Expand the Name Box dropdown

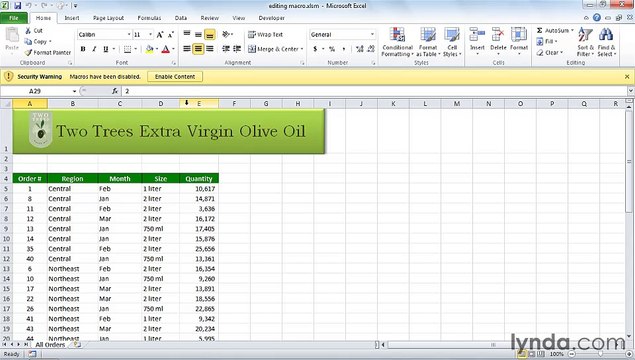74,91
